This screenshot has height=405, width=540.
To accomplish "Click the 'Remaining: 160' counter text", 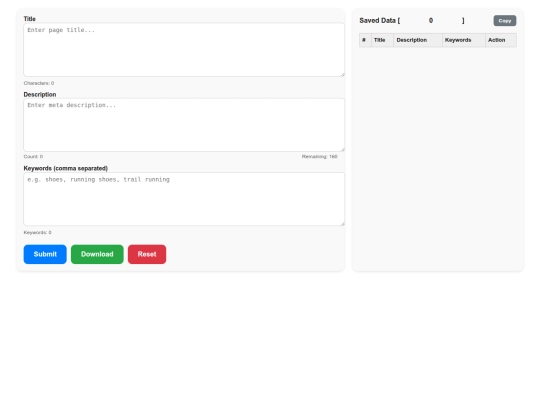I will tap(320, 156).
